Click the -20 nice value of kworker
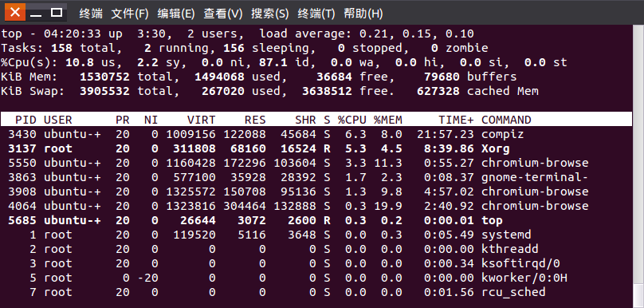This screenshot has height=308, width=644. pyautogui.click(x=147, y=278)
